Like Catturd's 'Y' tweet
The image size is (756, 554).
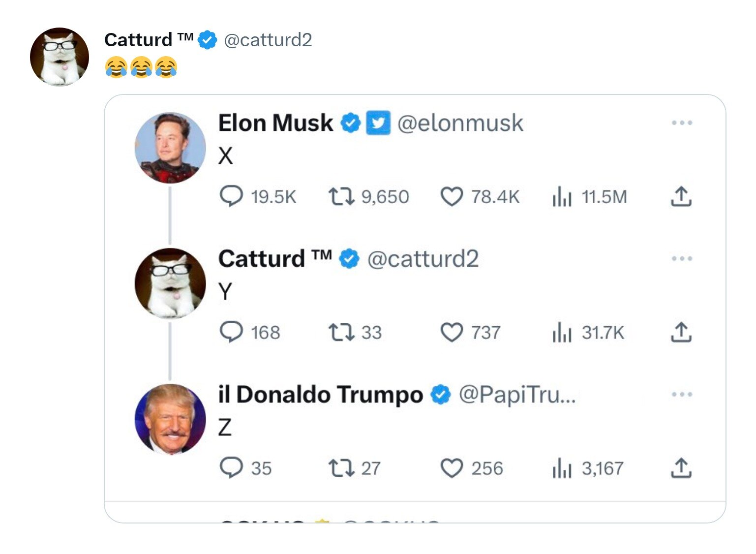pos(452,332)
